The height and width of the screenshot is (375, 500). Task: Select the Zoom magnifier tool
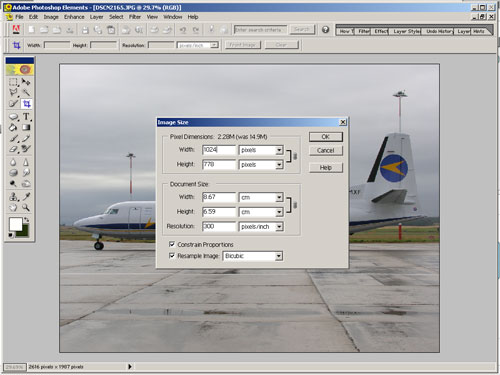[x=26, y=208]
